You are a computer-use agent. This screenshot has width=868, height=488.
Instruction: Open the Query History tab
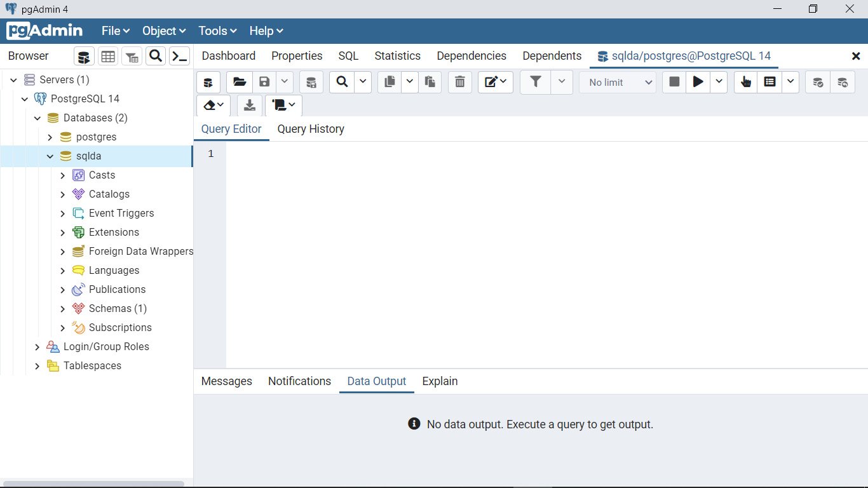(311, 129)
